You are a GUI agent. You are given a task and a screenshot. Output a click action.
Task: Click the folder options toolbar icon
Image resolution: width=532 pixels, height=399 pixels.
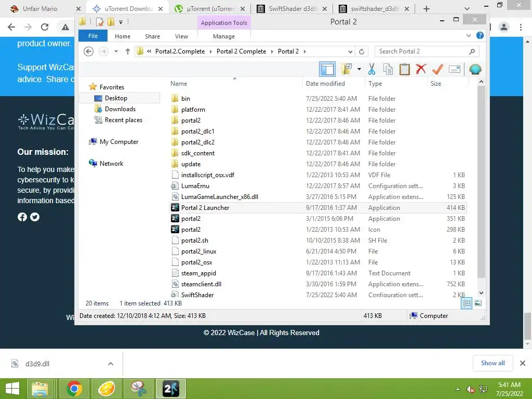(347, 69)
